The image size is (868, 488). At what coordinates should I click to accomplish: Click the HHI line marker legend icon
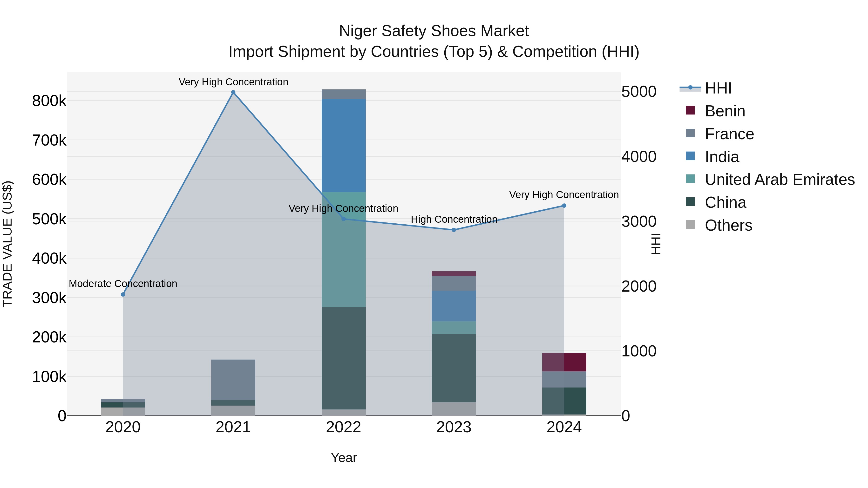click(690, 87)
